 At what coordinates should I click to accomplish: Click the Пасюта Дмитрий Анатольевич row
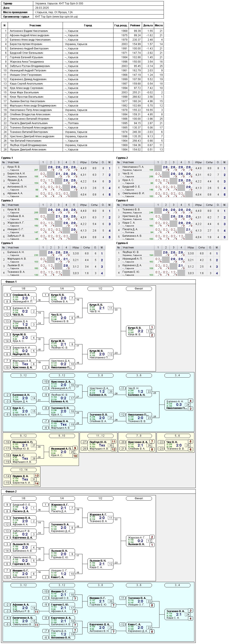click(x=82, y=123)
